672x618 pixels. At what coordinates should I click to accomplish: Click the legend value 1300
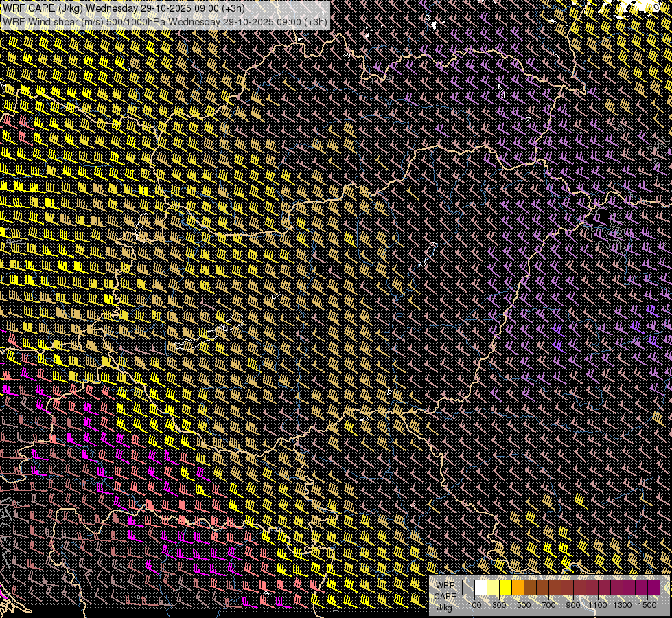pos(623,605)
